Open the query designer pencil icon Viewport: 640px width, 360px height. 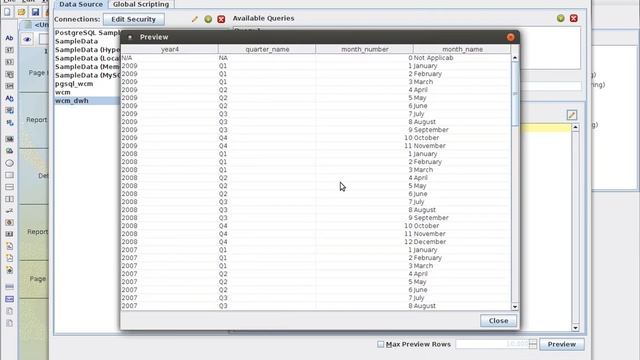coord(572,115)
